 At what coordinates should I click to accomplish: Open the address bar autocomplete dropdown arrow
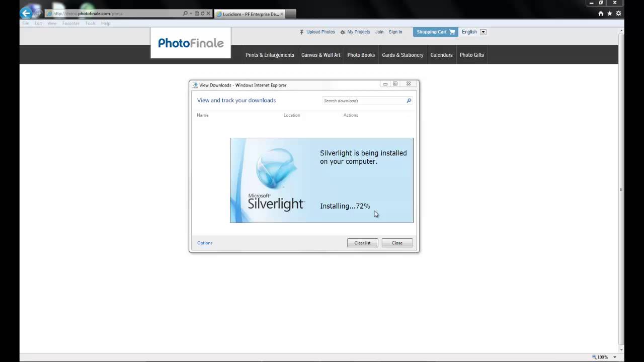[x=191, y=14]
